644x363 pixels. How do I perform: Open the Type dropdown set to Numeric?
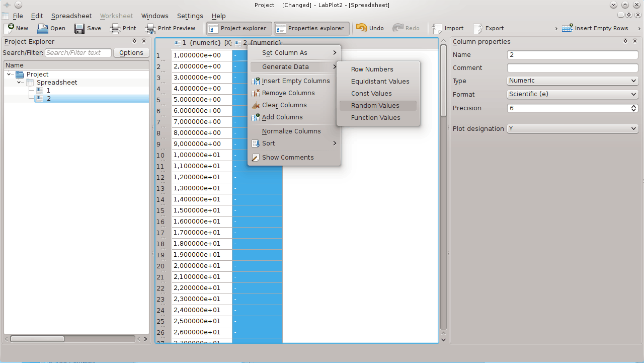point(572,81)
